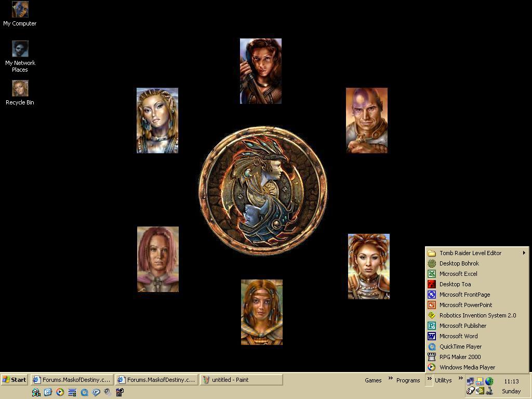Launch QuickTime from the Quick Launch bar

coord(84,393)
